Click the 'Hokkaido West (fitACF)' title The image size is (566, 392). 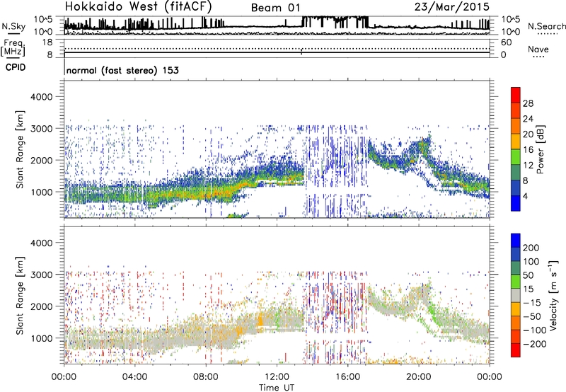tap(138, 6)
